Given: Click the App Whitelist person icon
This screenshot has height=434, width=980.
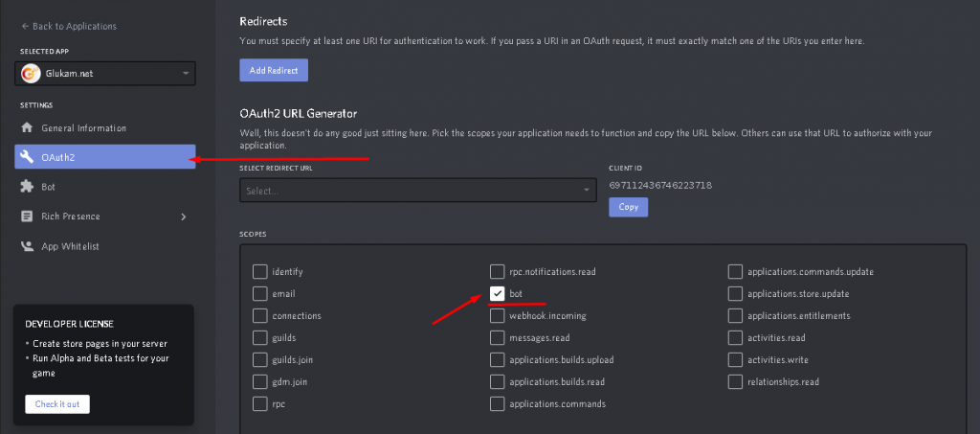Looking at the screenshot, I should [x=27, y=246].
